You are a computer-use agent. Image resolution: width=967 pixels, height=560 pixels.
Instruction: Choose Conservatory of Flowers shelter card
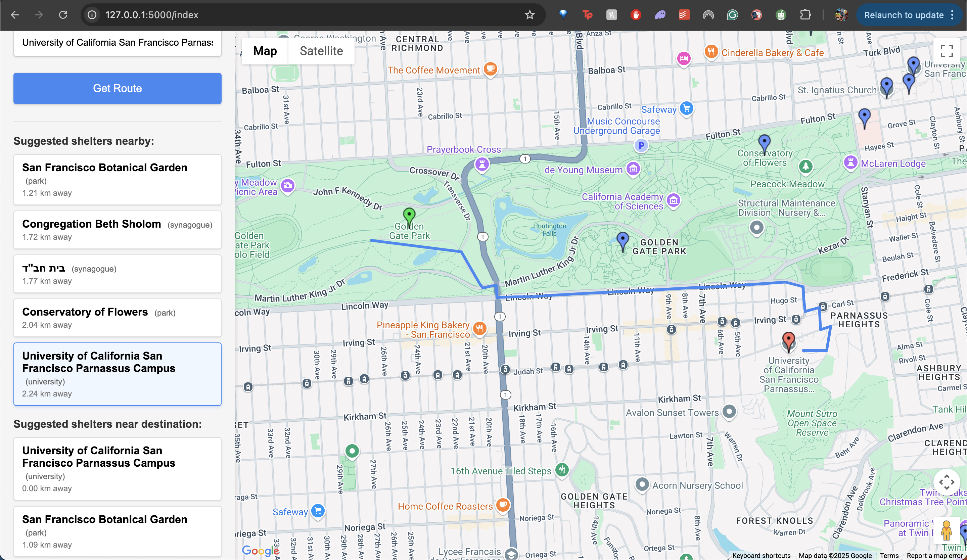[118, 318]
